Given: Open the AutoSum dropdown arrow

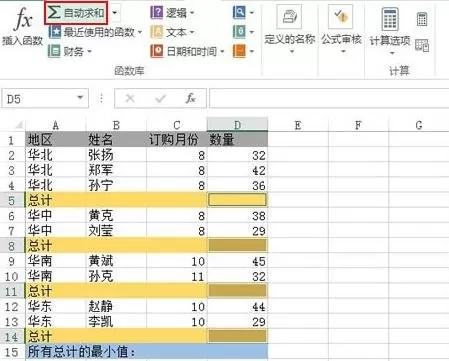Looking at the screenshot, I should click(114, 13).
